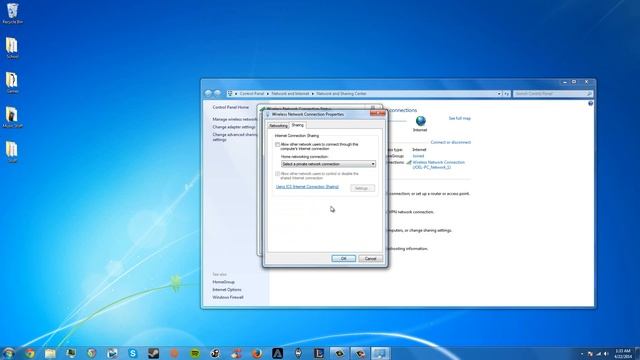Click the volume icon in system tray
Viewport: 640px width, 360px height.
pos(606,354)
